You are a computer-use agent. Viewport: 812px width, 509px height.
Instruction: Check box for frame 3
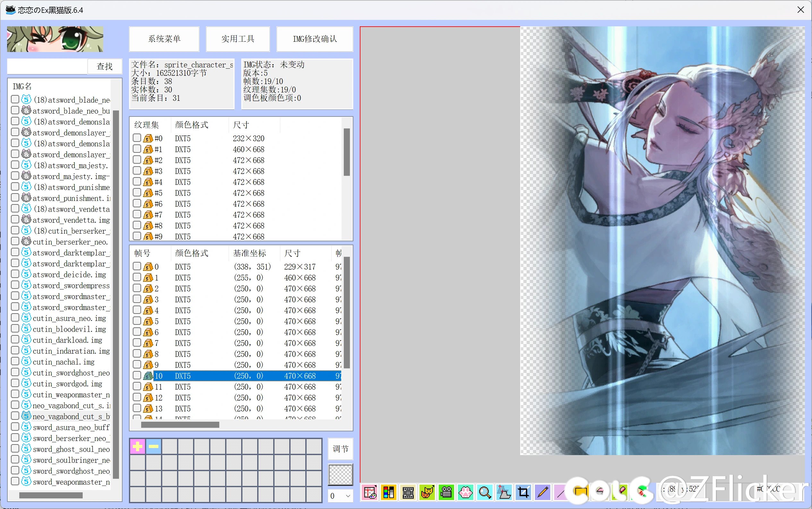[137, 299]
